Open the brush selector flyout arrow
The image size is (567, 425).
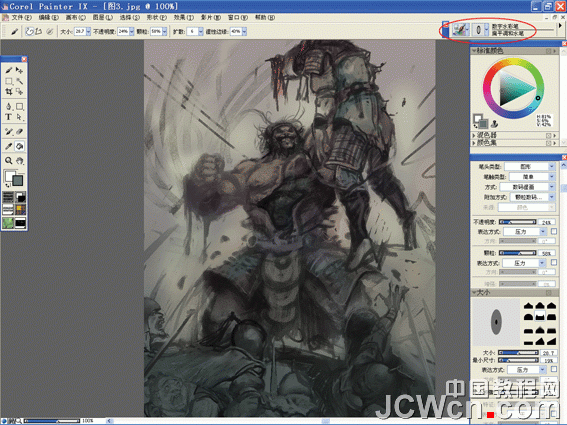click(x=560, y=26)
